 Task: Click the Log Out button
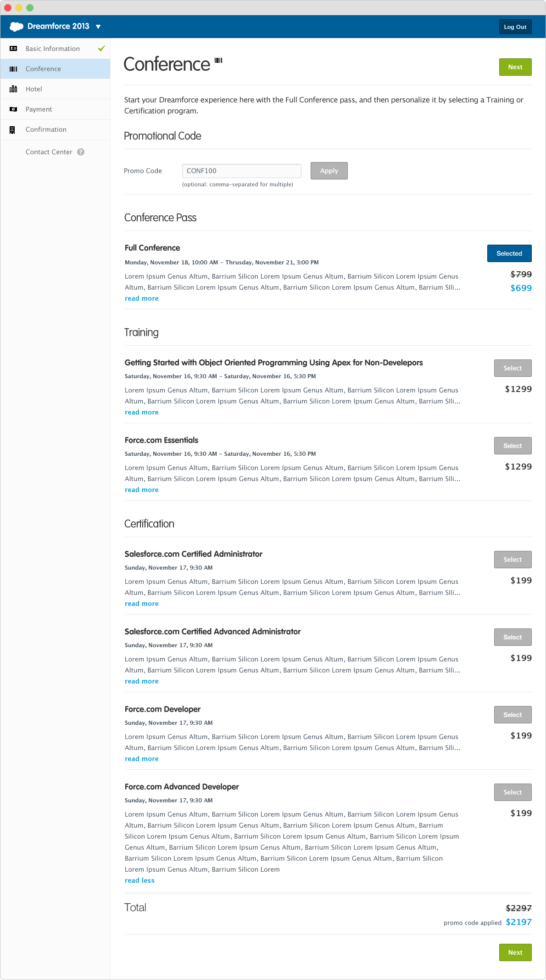(515, 27)
